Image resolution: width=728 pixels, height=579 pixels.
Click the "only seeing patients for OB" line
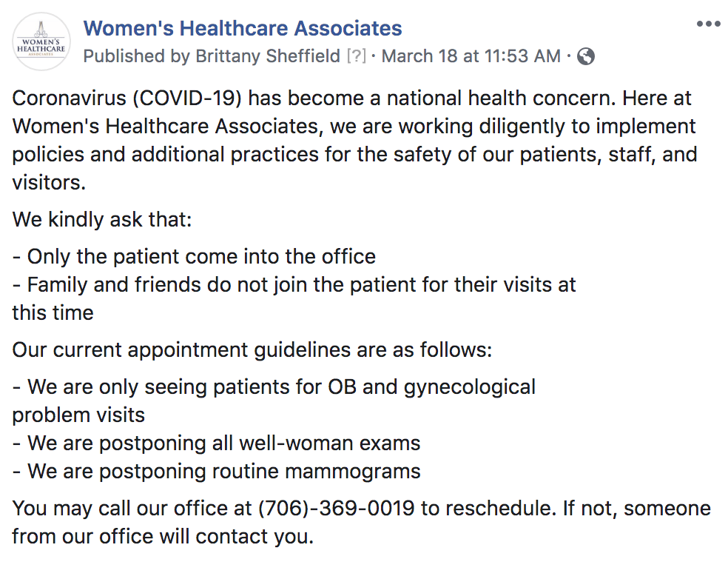coord(274,386)
